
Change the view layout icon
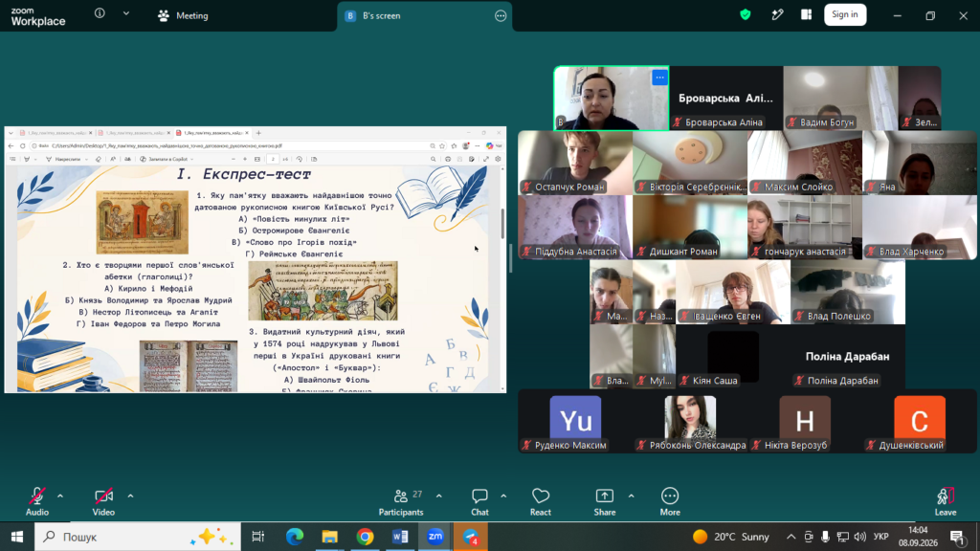(806, 15)
